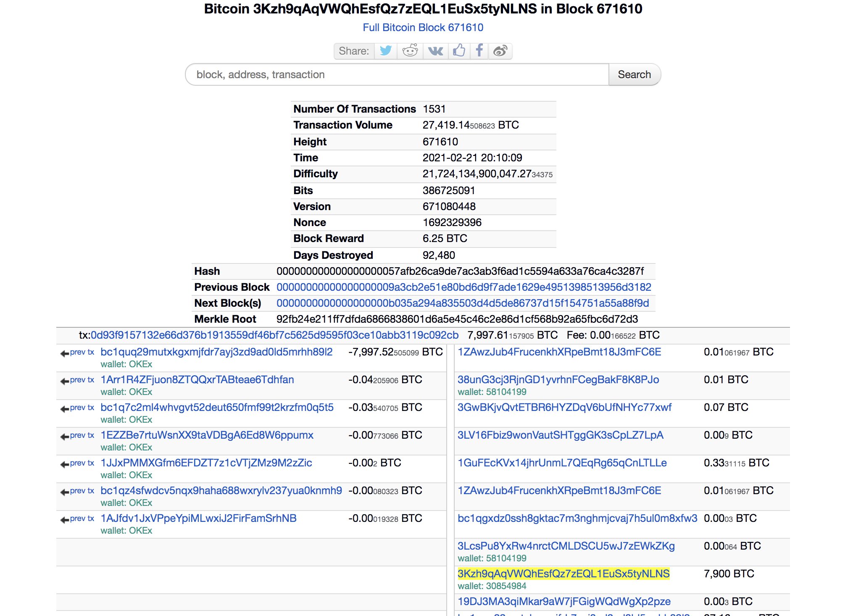Open address 1GuFEcKVx14jhrUnmL7QEqRg65qCnLTLLe

click(562, 463)
